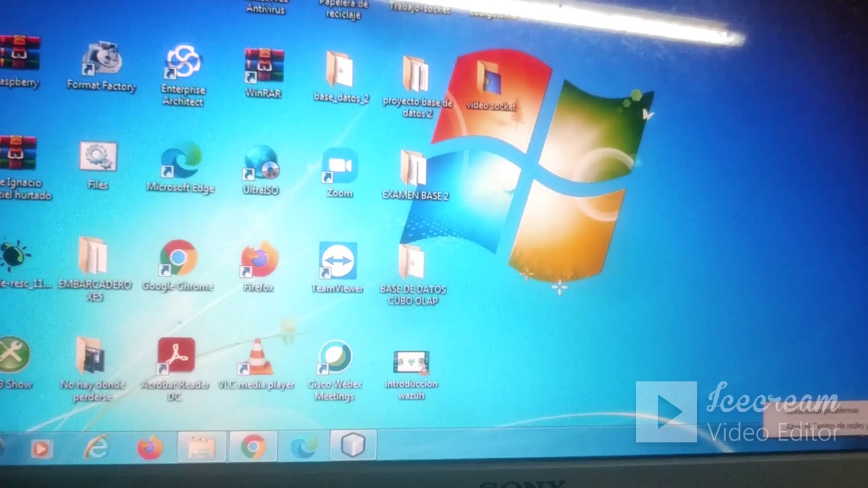This screenshot has width=868, height=488.
Task: Select the BASE DE DATOS CUBO OLAP folder
Action: (413, 274)
